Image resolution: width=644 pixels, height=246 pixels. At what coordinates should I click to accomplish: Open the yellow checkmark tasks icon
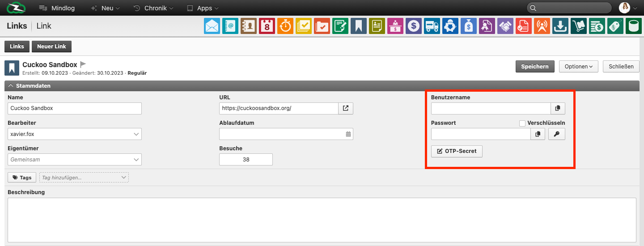[x=304, y=26]
